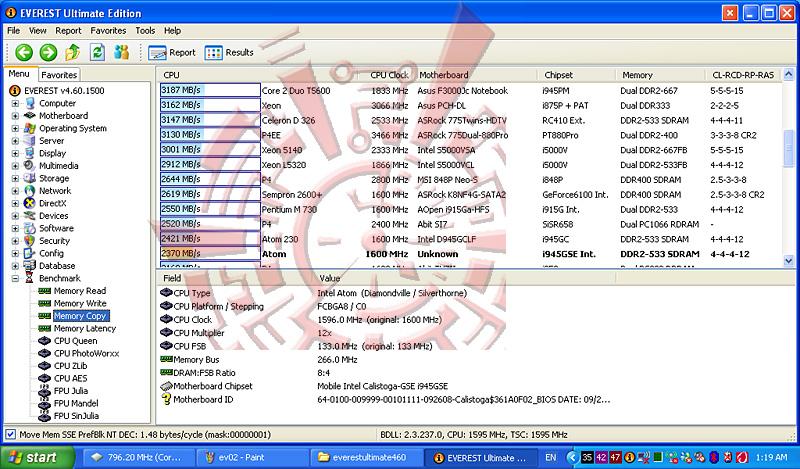Image resolution: width=800 pixels, height=469 pixels.
Task: Expand the Display tree node
Action: (x=15, y=153)
